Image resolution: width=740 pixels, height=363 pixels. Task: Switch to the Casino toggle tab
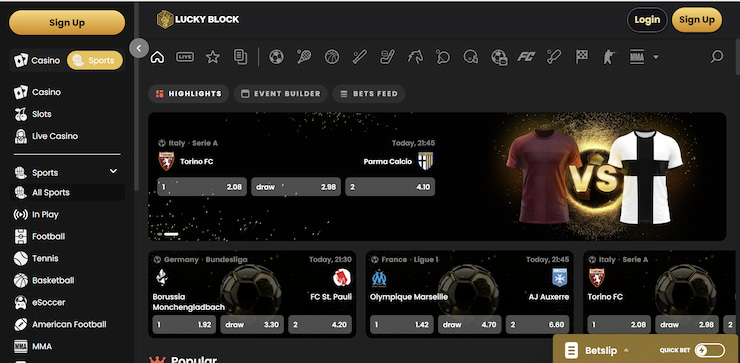coord(37,60)
